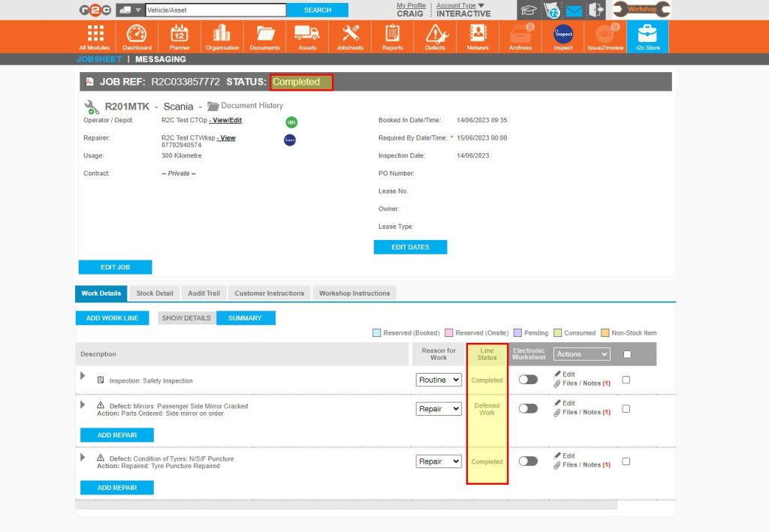Change Reason for Work from Routine dropdown

point(439,380)
